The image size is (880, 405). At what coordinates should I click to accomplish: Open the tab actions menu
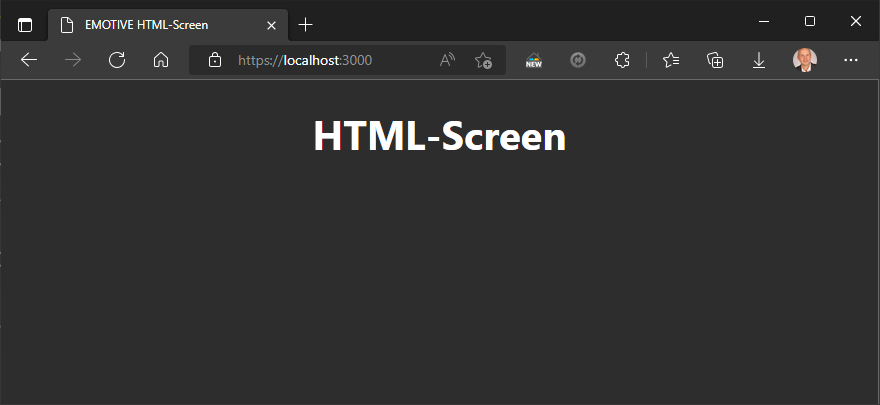tap(25, 25)
